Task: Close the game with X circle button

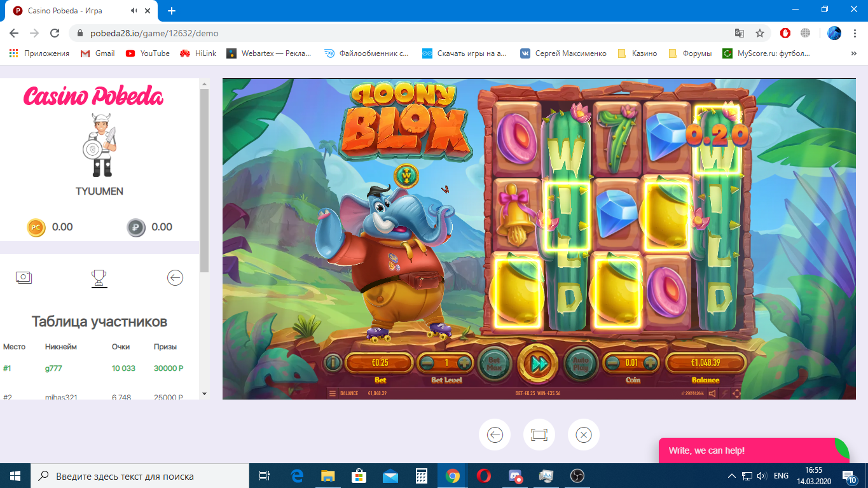Action: pos(583,435)
